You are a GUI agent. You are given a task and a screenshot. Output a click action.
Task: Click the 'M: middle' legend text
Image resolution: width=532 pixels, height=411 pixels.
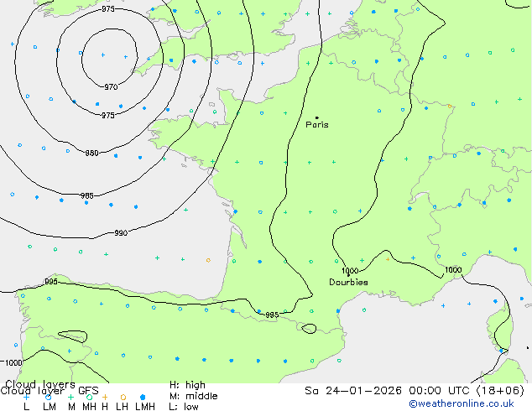(x=193, y=396)
